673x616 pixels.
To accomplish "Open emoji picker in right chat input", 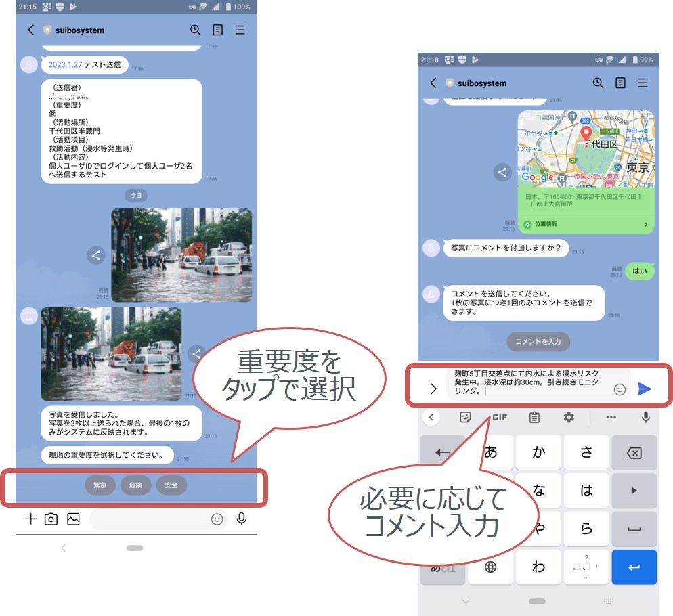I will click(620, 389).
